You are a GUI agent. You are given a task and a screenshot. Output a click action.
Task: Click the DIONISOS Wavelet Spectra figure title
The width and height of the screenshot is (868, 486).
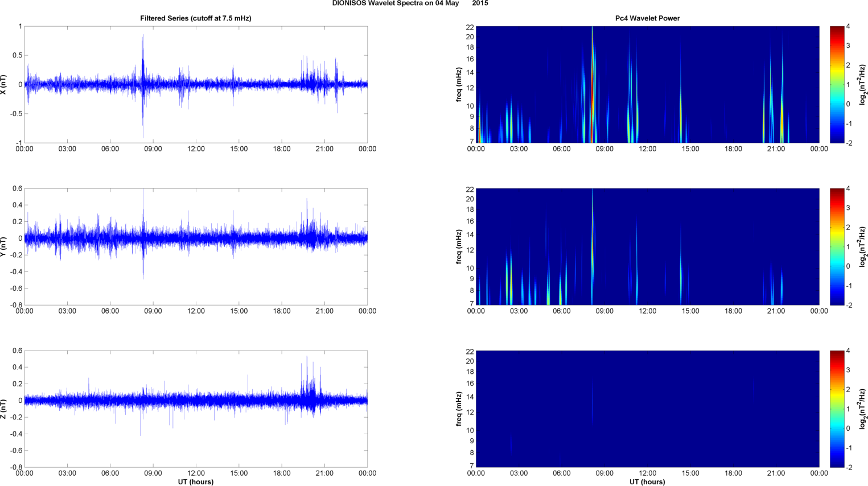coord(410,3)
